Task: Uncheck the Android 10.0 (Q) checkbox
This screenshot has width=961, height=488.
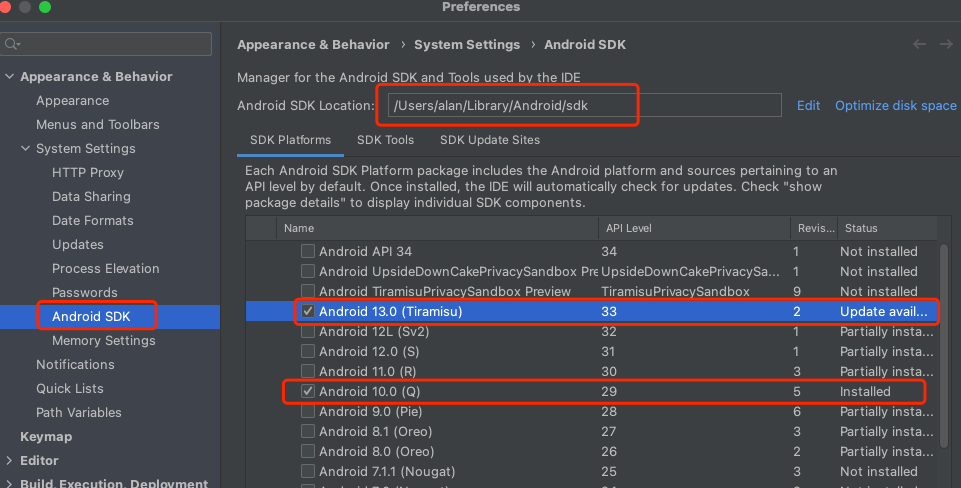Action: coord(308,392)
